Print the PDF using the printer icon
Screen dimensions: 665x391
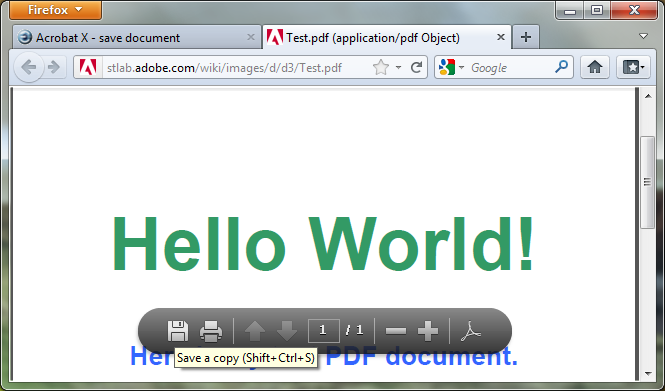(211, 331)
